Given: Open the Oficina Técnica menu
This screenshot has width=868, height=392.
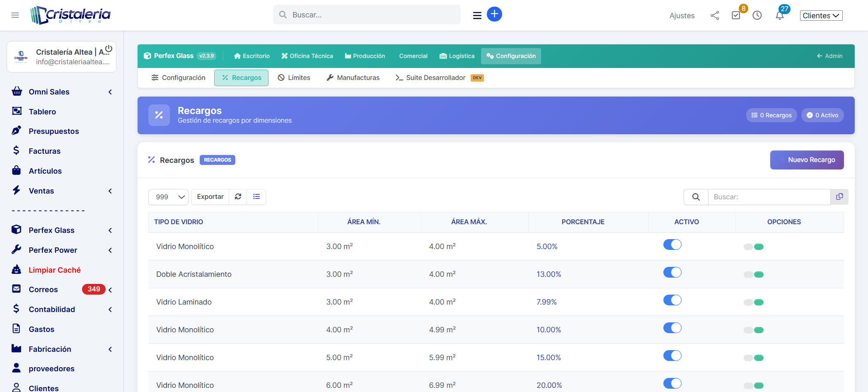Looking at the screenshot, I should (307, 56).
